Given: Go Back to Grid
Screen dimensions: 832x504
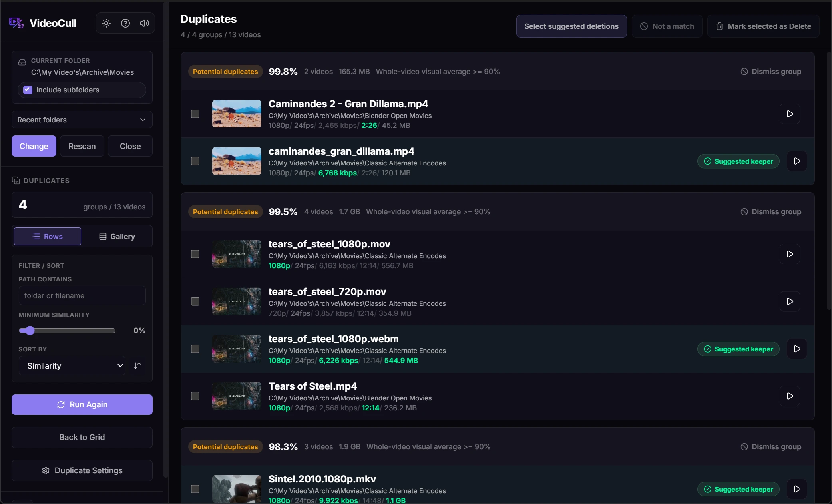Looking at the screenshot, I should click(x=82, y=438).
